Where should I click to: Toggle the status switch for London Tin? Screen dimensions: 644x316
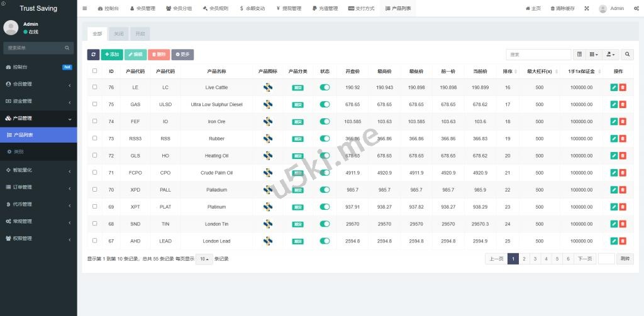(x=325, y=224)
